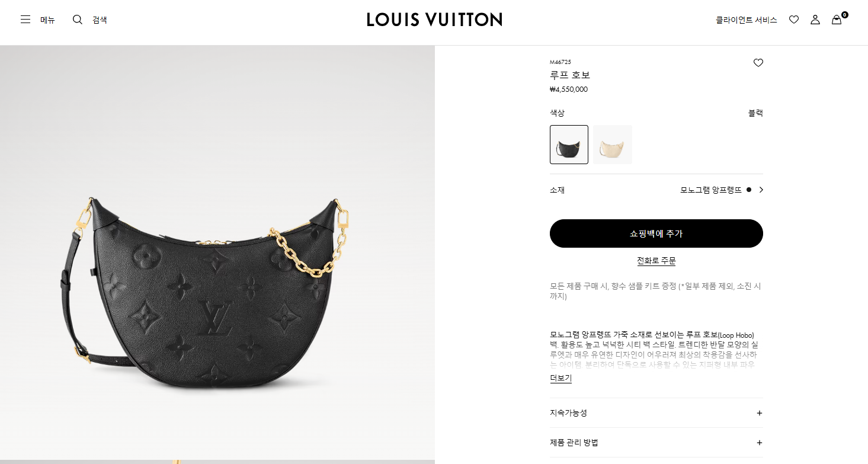
Task: Select the beige bag color option
Action: [x=613, y=145]
